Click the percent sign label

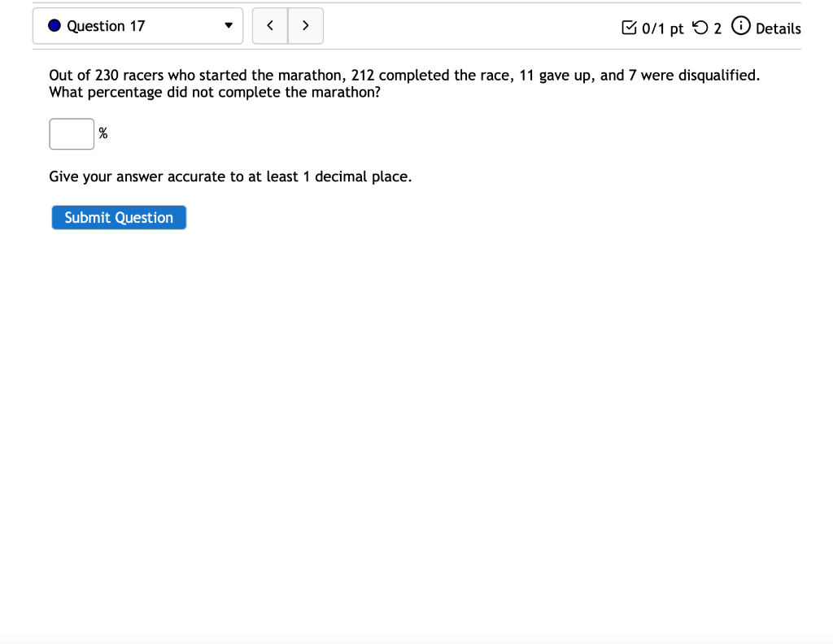[103, 133]
